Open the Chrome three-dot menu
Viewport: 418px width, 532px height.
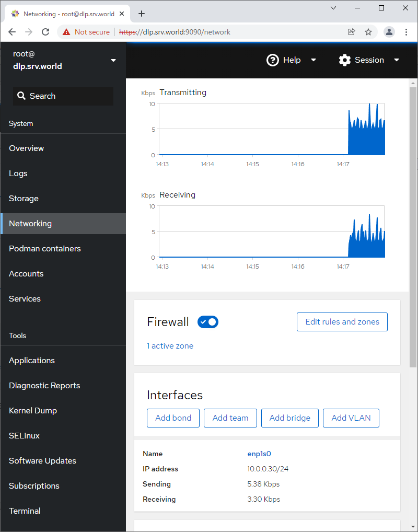click(407, 32)
